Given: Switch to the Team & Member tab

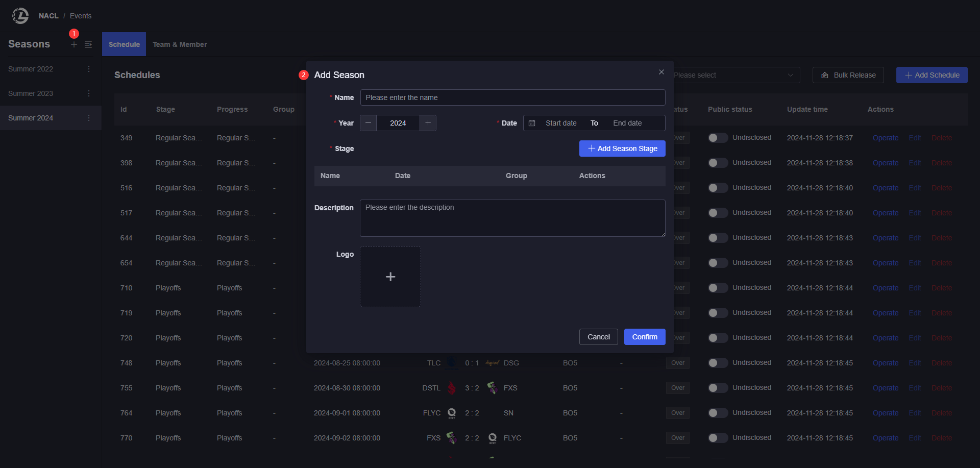Looking at the screenshot, I should click(180, 44).
